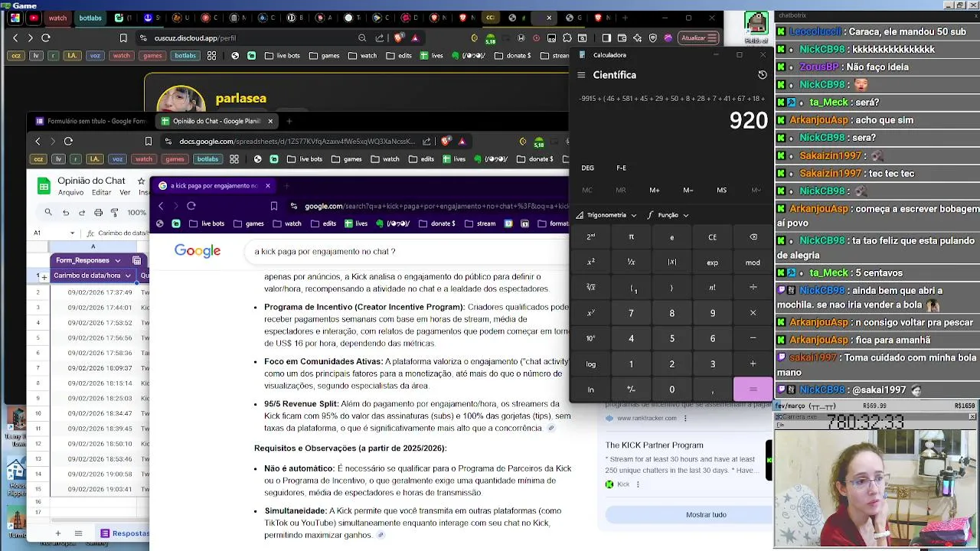
Task: Click the M+ memory add button
Action: [654, 190]
